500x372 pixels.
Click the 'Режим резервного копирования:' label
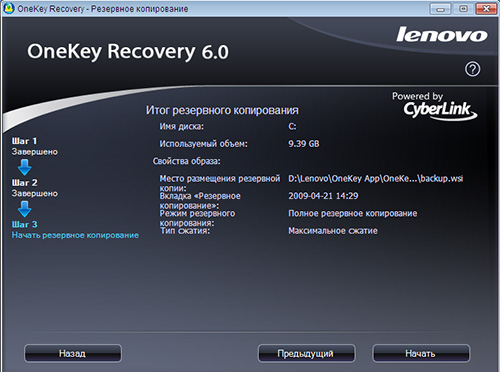197,218
